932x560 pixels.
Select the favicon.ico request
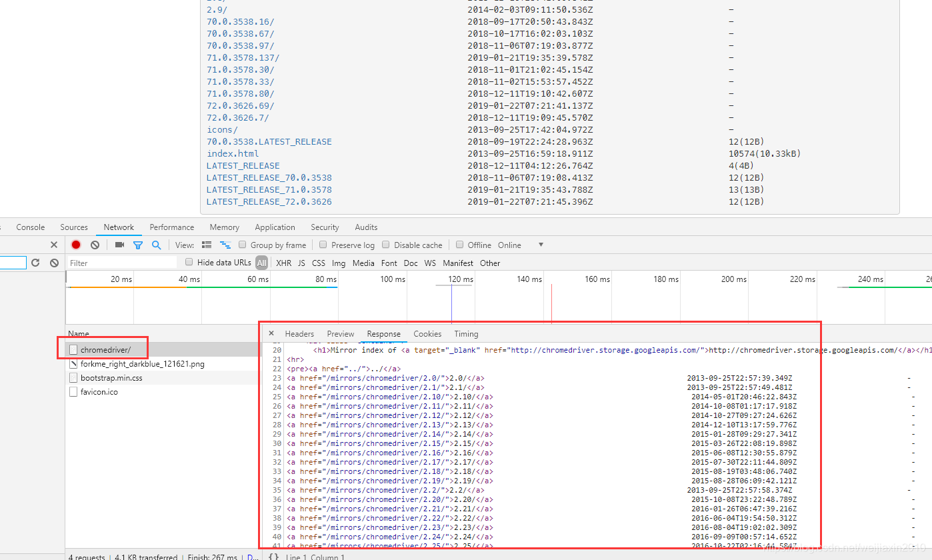click(162, 392)
